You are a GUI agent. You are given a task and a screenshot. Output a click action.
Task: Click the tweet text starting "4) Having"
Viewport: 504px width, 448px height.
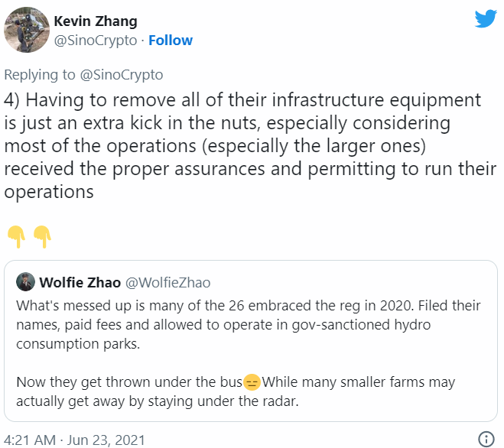pyautogui.click(x=242, y=145)
